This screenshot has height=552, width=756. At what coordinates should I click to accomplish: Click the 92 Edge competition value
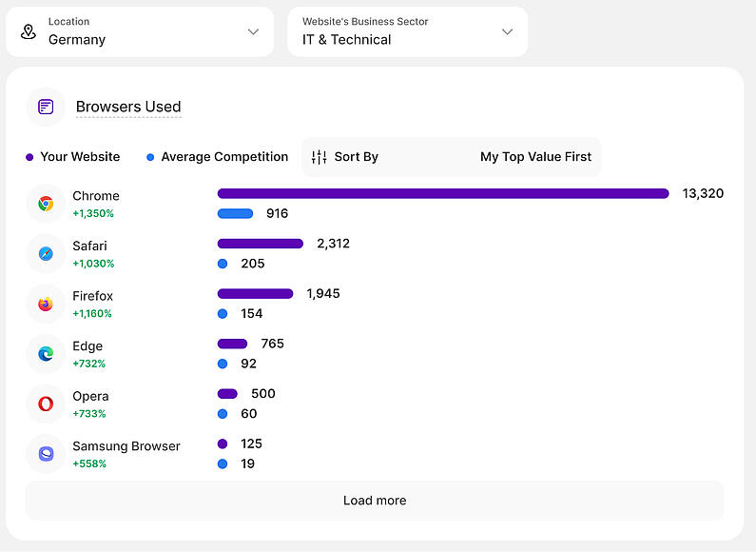(x=248, y=364)
